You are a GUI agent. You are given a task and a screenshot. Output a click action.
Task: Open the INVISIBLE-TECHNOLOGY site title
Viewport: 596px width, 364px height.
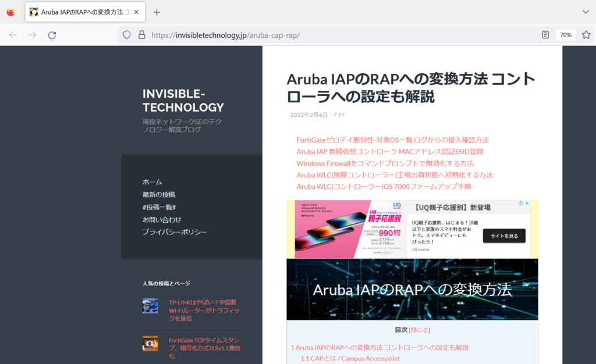pos(183,101)
